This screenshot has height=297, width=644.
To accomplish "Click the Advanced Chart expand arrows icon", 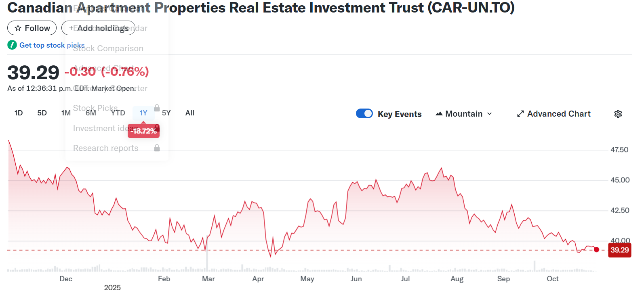I will (x=520, y=114).
